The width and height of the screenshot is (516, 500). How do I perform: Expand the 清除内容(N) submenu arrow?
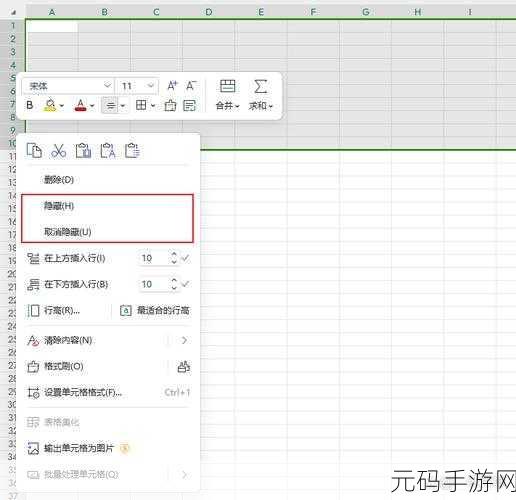[184, 340]
